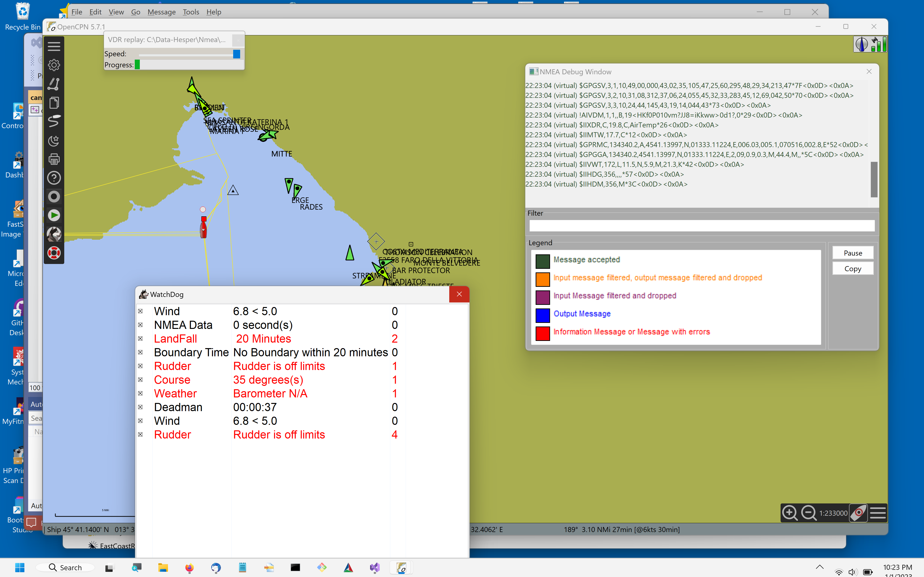Open the Message menu
924x577 pixels.
pyautogui.click(x=161, y=12)
